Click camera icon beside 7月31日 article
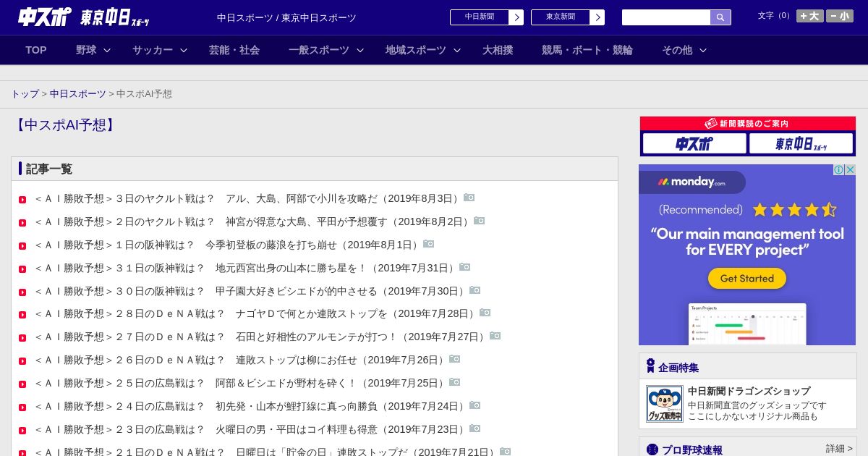This screenshot has height=456, width=868. pos(465,267)
